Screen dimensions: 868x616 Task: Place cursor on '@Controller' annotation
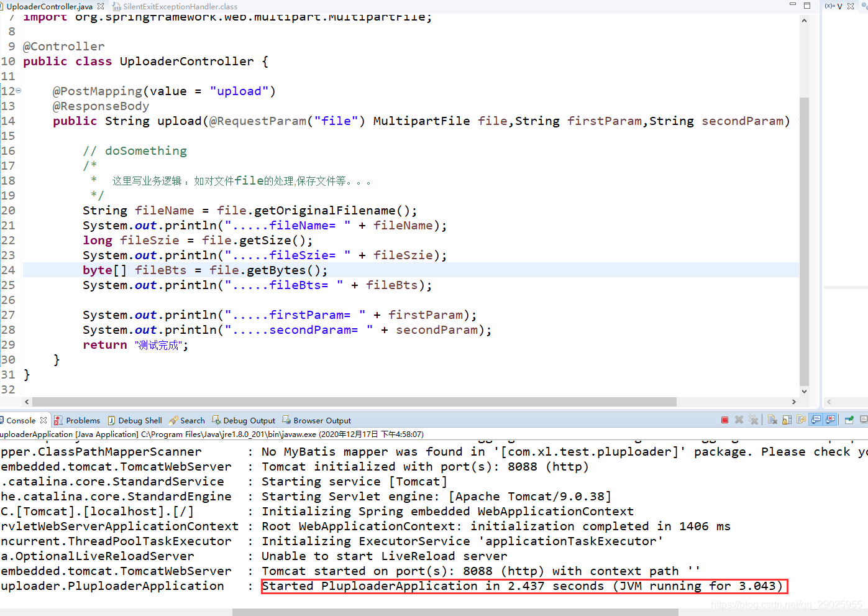(64, 47)
